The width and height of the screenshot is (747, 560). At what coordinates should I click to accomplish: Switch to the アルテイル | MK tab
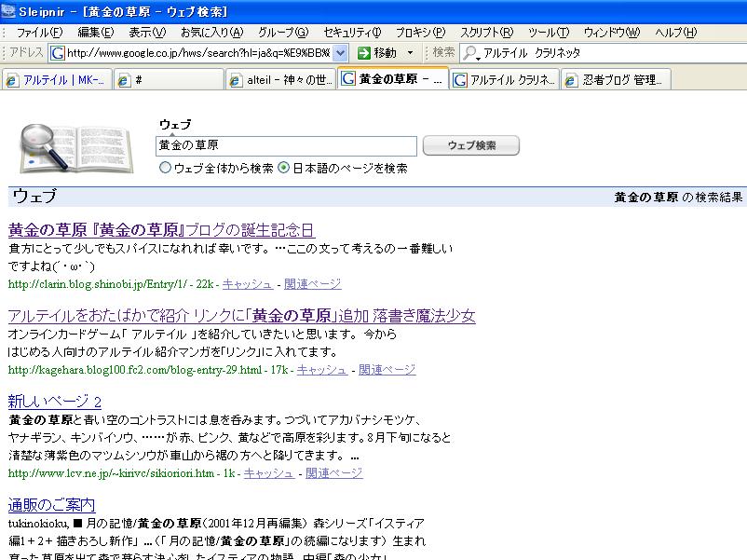[x=57, y=80]
